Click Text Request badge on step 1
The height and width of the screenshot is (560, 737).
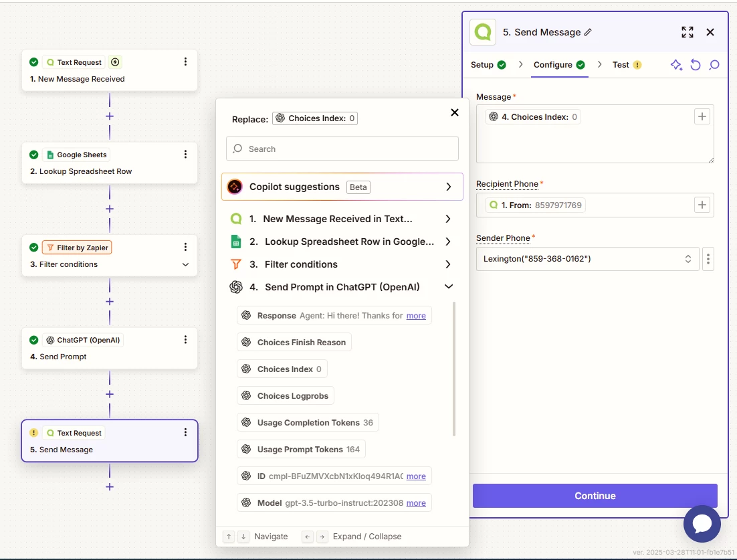pos(74,62)
